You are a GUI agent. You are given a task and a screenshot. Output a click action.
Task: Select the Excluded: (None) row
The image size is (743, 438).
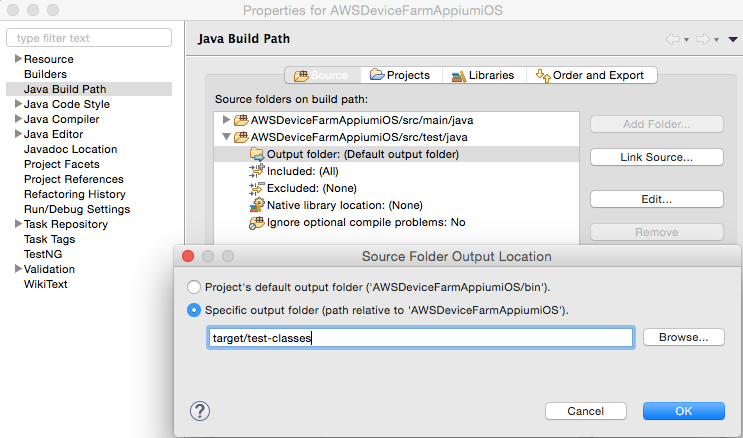[397, 188]
